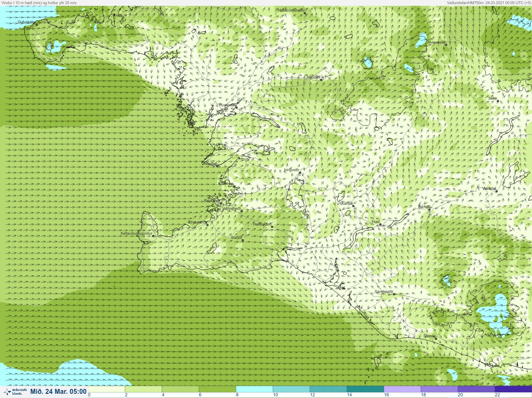Click the Hellisskarð station label
Viewport: 532px width, 398px height.
point(262,224)
